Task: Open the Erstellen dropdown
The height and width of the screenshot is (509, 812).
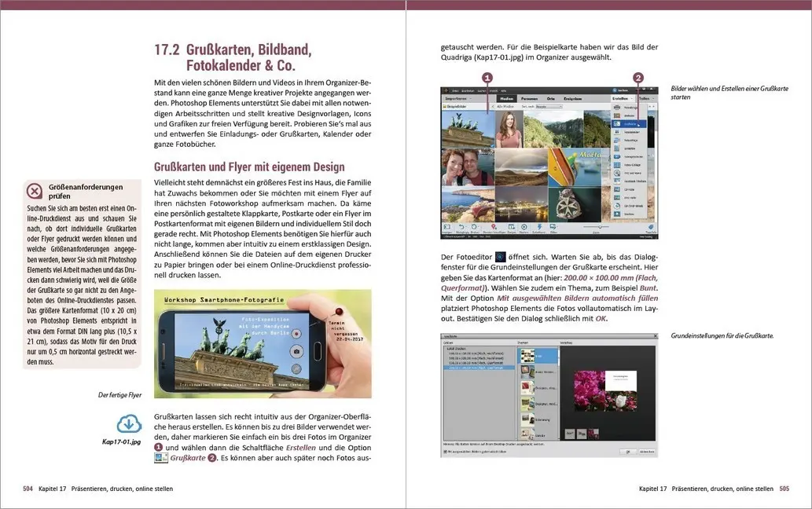Action: [x=623, y=99]
